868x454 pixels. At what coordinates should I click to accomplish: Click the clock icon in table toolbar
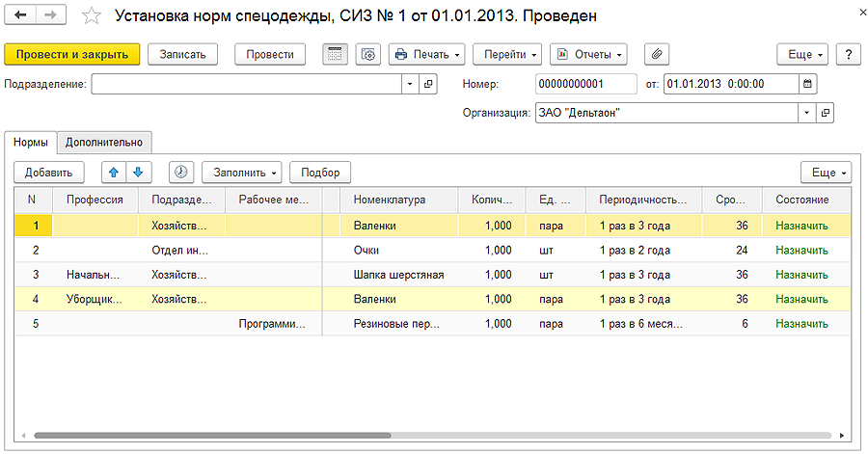point(180,173)
